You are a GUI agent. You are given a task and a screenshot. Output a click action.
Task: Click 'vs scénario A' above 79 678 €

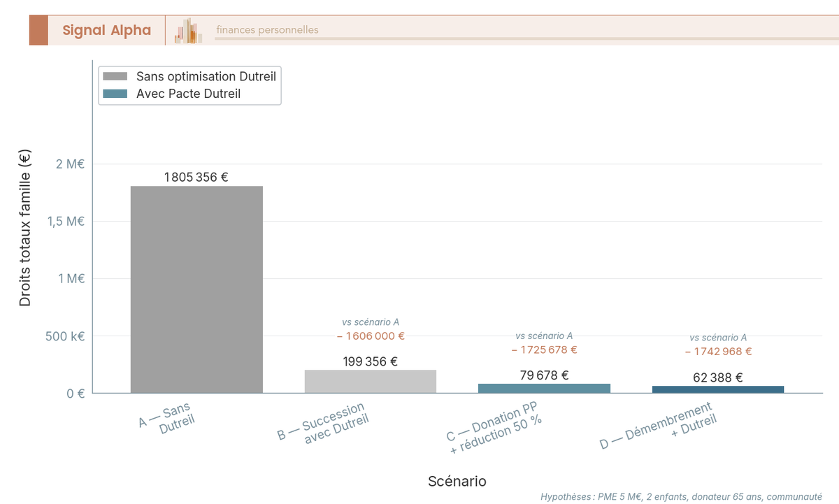pos(544,336)
